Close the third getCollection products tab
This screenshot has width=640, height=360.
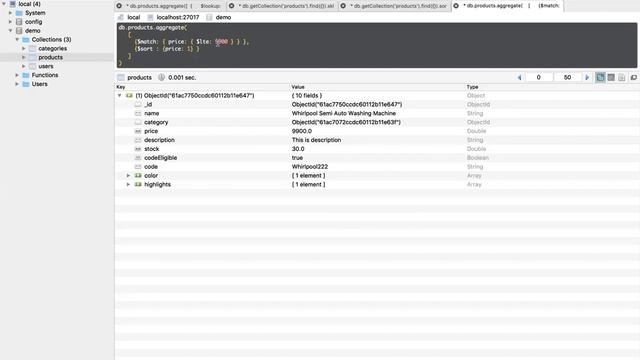coord(343,6)
